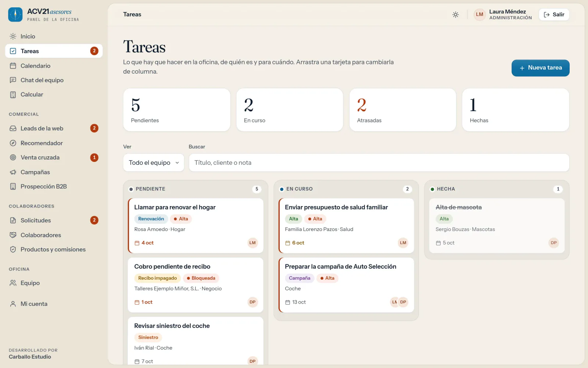Click the Campaña tag chip

[300, 278]
